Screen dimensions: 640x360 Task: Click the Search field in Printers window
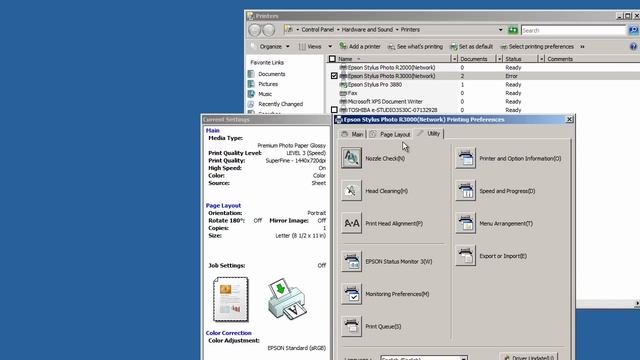(573, 30)
